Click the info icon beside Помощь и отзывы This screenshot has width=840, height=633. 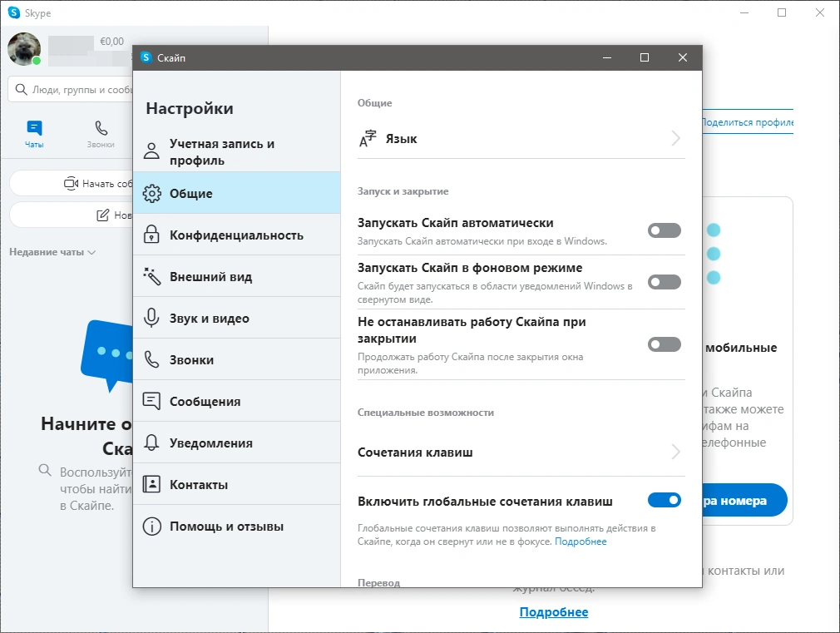(x=151, y=527)
